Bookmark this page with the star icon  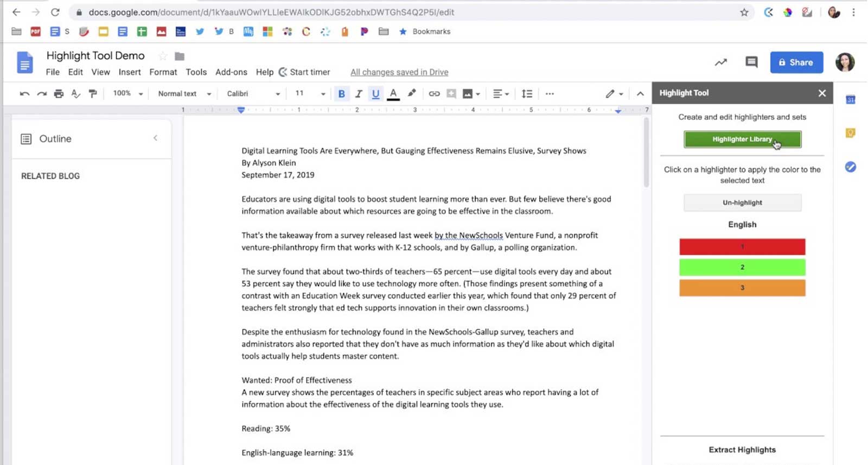click(744, 12)
